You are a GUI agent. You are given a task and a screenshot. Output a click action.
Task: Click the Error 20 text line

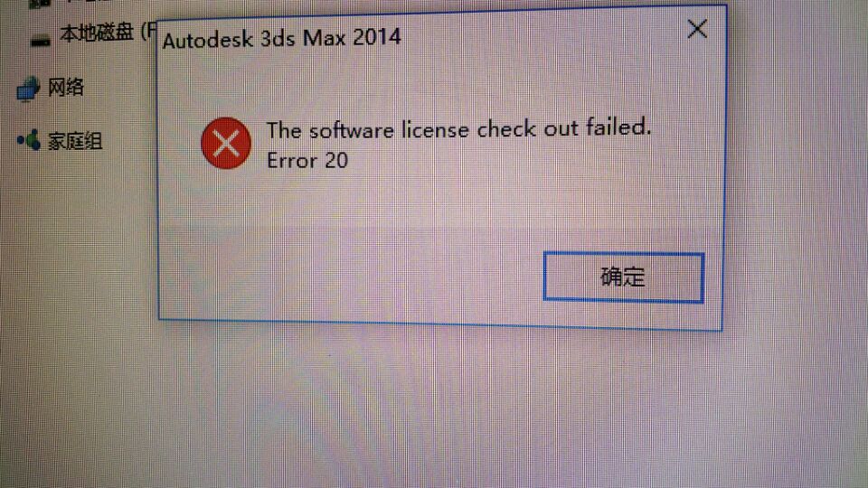(x=307, y=161)
